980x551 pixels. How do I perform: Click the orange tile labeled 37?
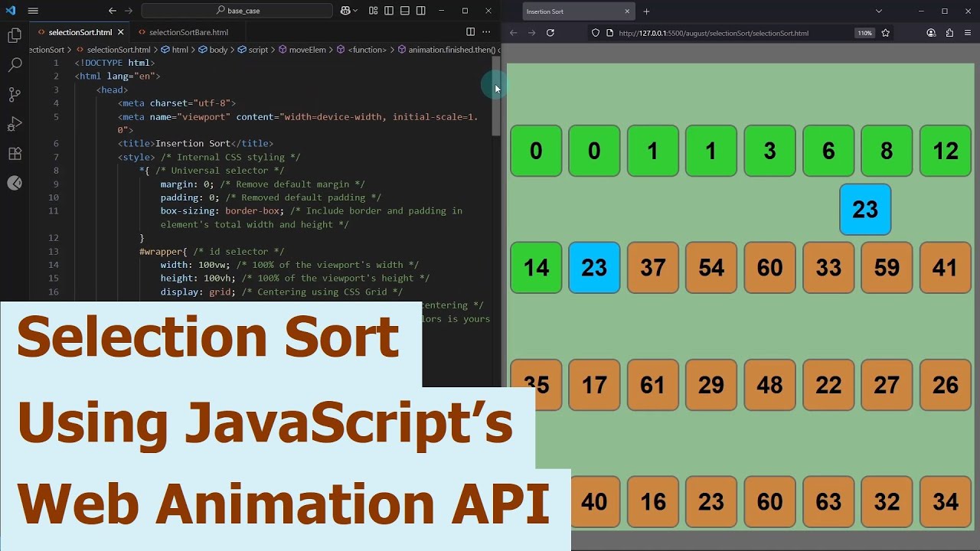click(x=653, y=268)
